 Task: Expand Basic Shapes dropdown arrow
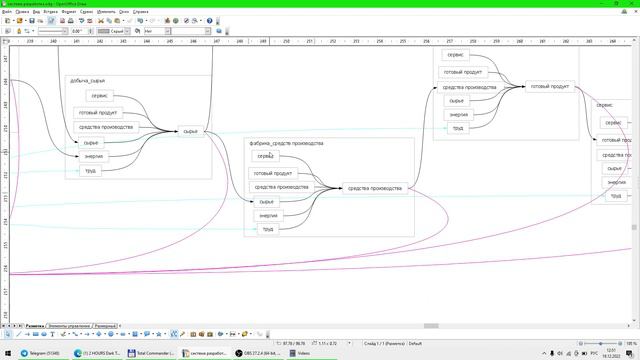104,334
